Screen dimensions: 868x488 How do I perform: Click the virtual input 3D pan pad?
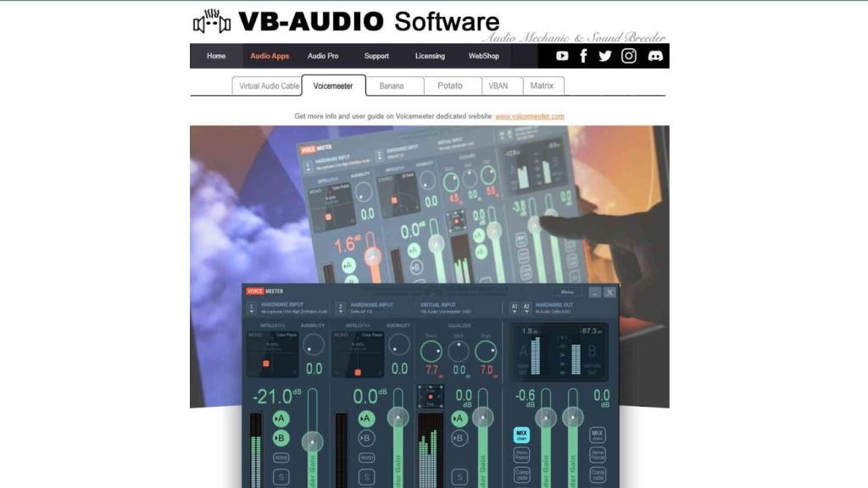coord(430,396)
